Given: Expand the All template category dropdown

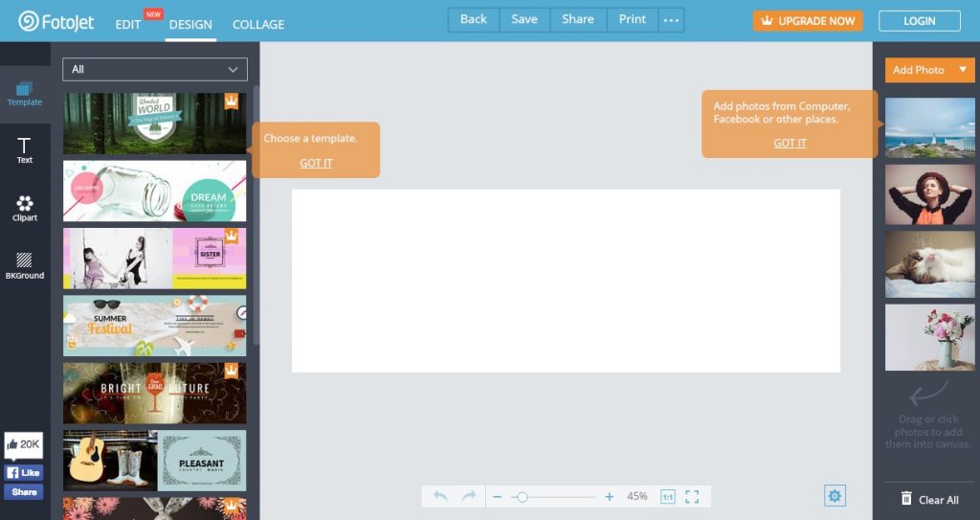Looking at the screenshot, I should coord(155,69).
